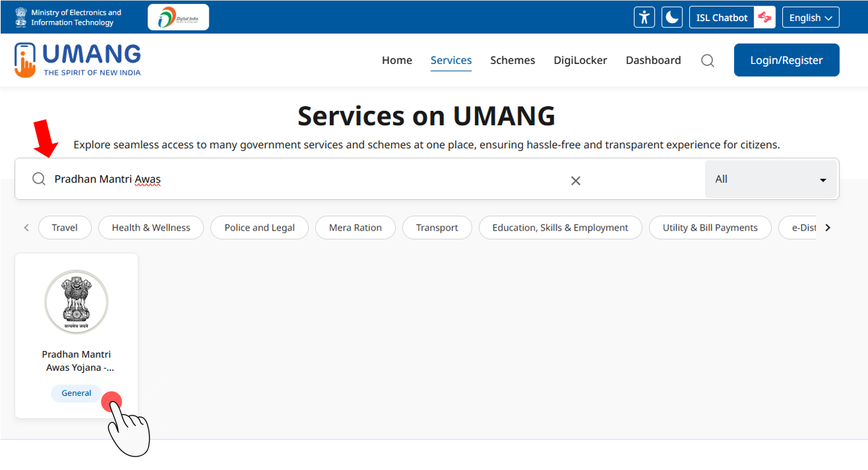Screen dimensions: 868x470
Task: Clear the search query with the X icon
Action: click(575, 180)
